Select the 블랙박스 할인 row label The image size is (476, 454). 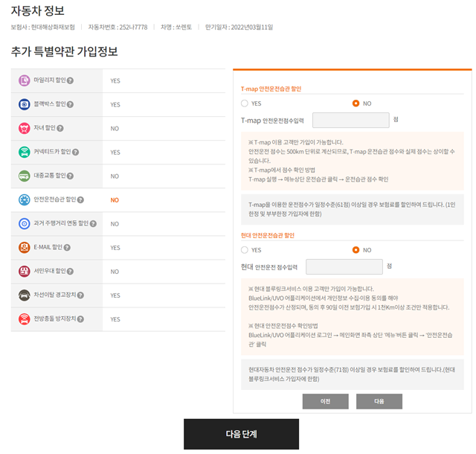click(50, 104)
